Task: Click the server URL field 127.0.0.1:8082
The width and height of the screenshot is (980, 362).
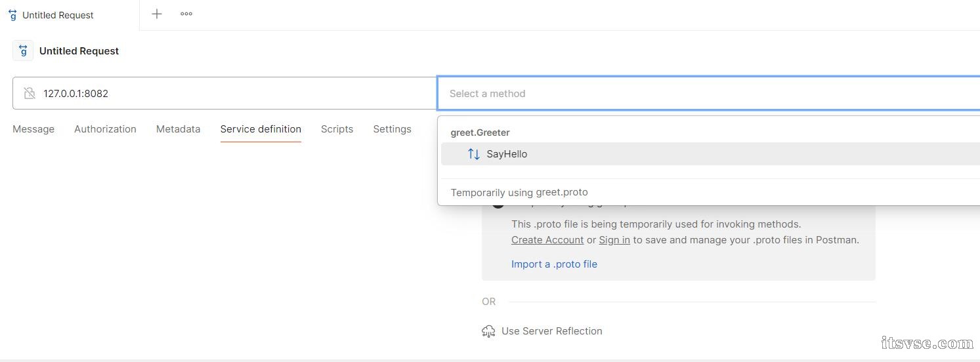Action: click(x=224, y=93)
